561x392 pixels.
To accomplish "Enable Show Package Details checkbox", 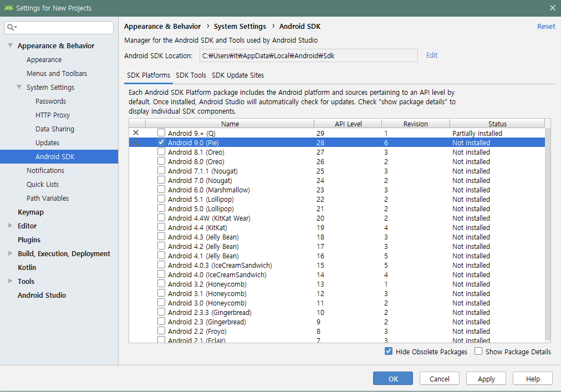I will click(x=478, y=351).
